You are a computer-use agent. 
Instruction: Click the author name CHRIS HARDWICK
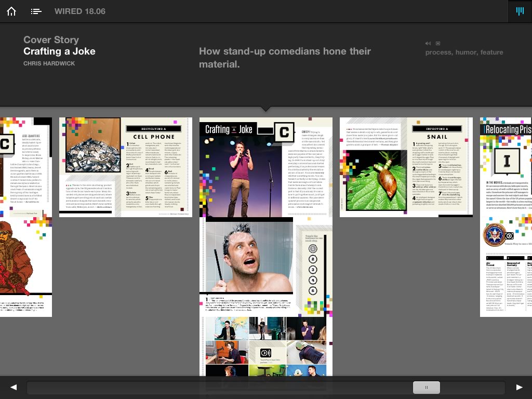click(x=49, y=63)
